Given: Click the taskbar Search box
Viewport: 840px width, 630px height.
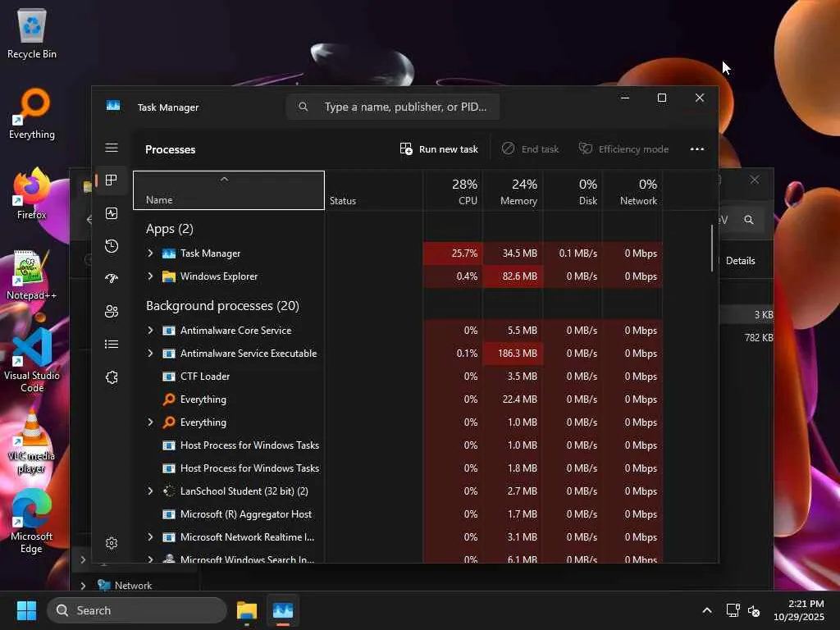Looking at the screenshot, I should 137,610.
